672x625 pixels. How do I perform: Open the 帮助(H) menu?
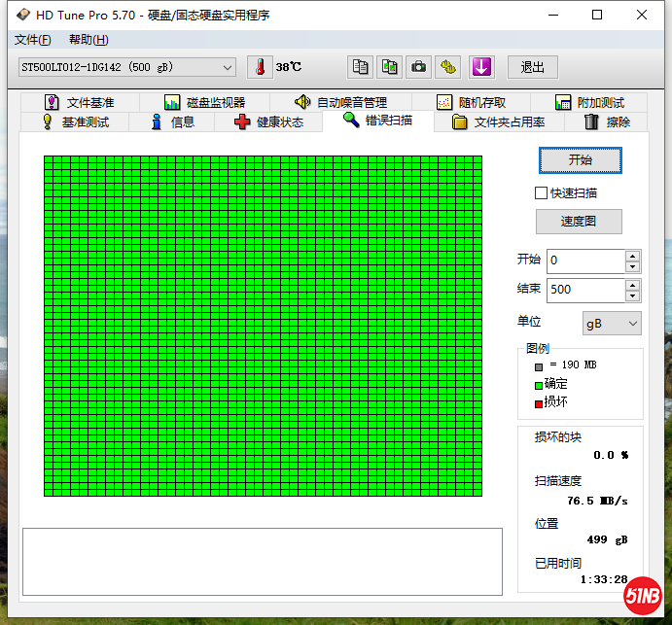point(88,40)
